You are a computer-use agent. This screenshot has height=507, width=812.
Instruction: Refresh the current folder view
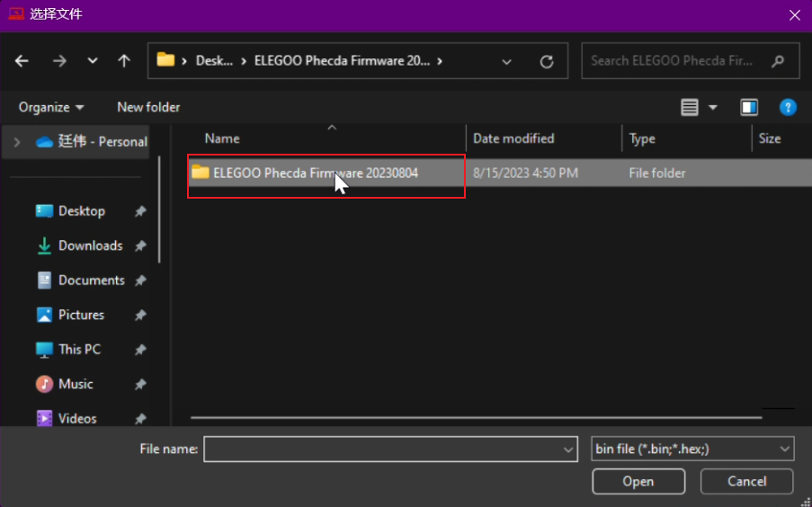[x=546, y=61]
